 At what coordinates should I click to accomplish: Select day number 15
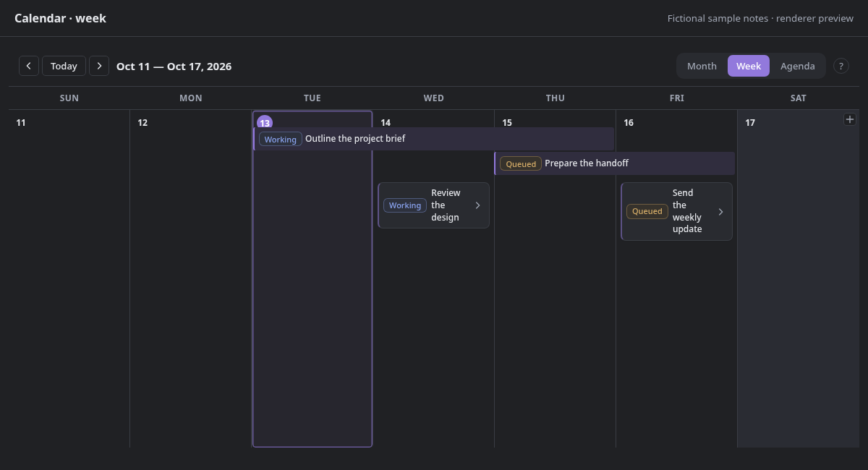coord(507,123)
